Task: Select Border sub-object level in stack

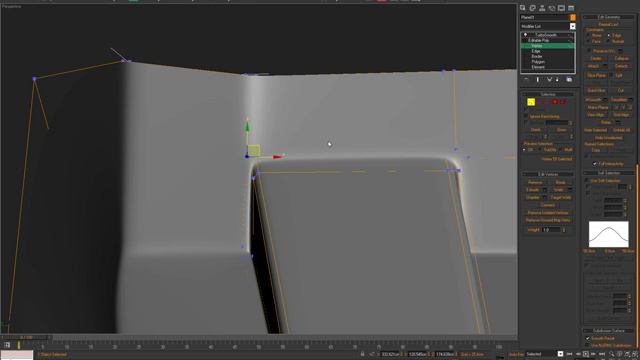Action: (537, 57)
